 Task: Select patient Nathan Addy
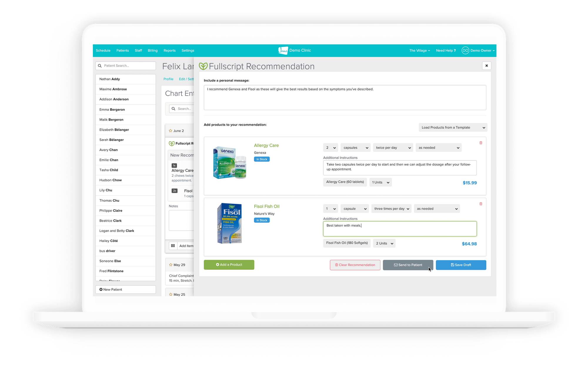tap(126, 79)
